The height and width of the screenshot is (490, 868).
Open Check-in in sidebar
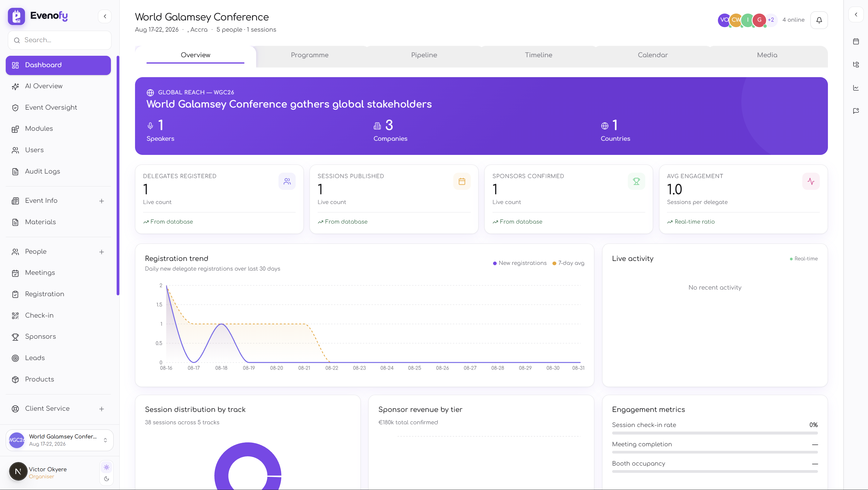pos(58,316)
